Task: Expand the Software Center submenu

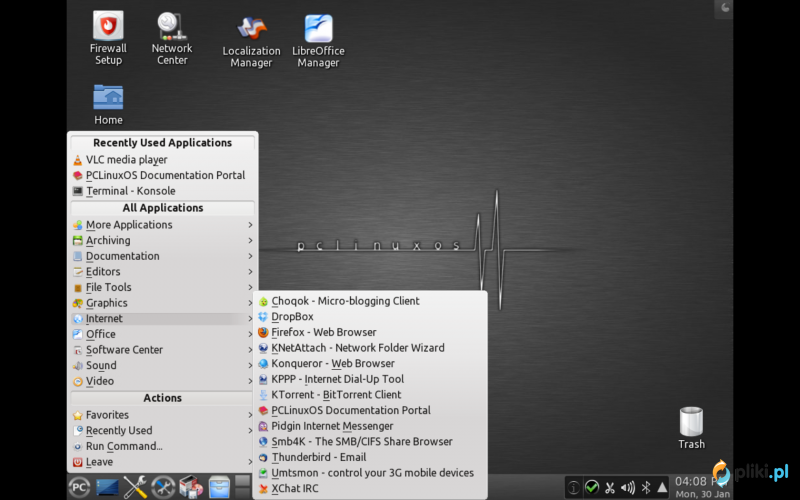Action: pos(163,350)
